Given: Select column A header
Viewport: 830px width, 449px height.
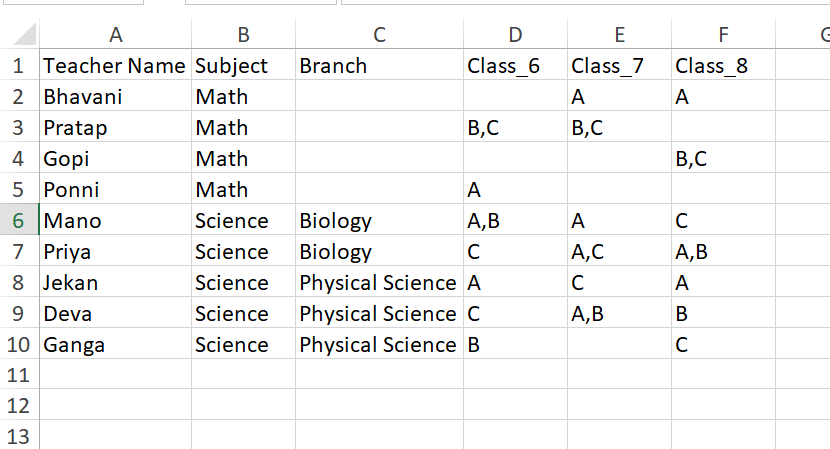Looking at the screenshot, I should [x=115, y=35].
